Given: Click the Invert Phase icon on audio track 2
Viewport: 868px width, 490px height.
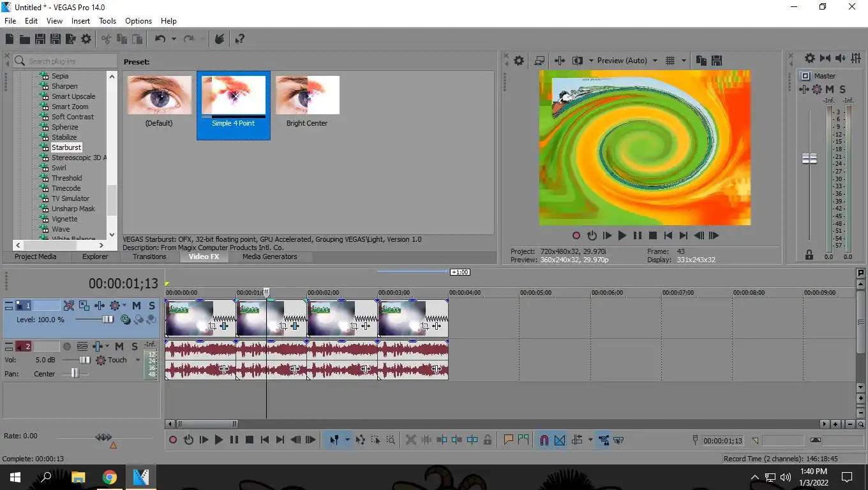Looking at the screenshot, I should [82, 346].
